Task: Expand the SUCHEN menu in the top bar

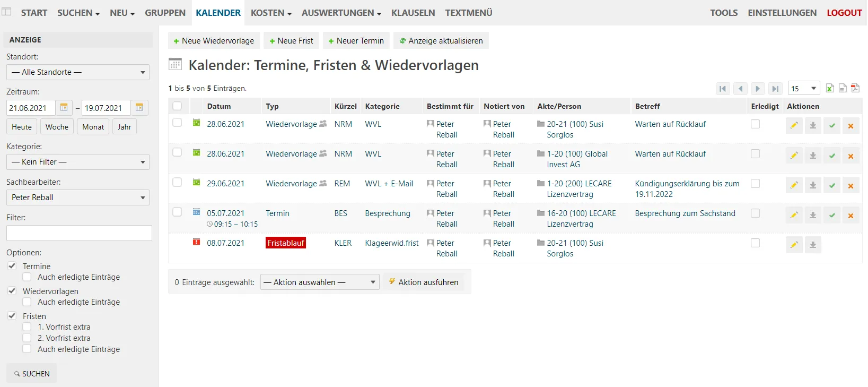Action: pos(78,13)
